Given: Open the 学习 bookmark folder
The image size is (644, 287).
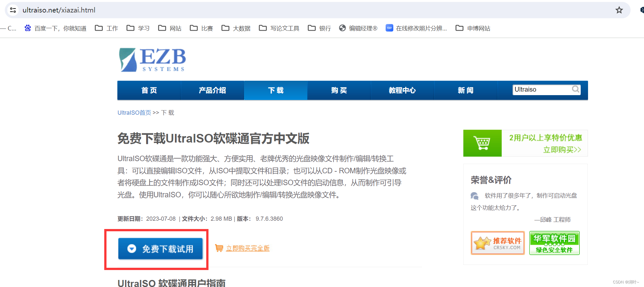Looking at the screenshot, I should point(138,29).
